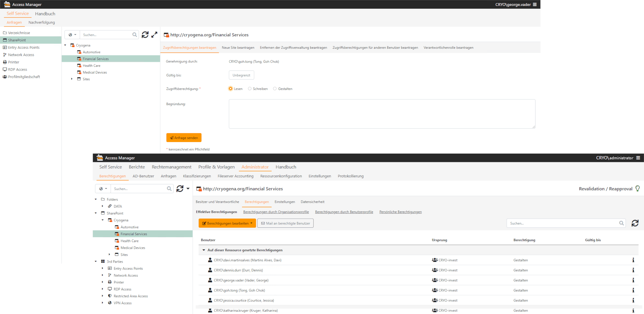
Task: Collapse the Auf dieser Ressource gesetzte Berechtigungen group
Action: (204, 250)
